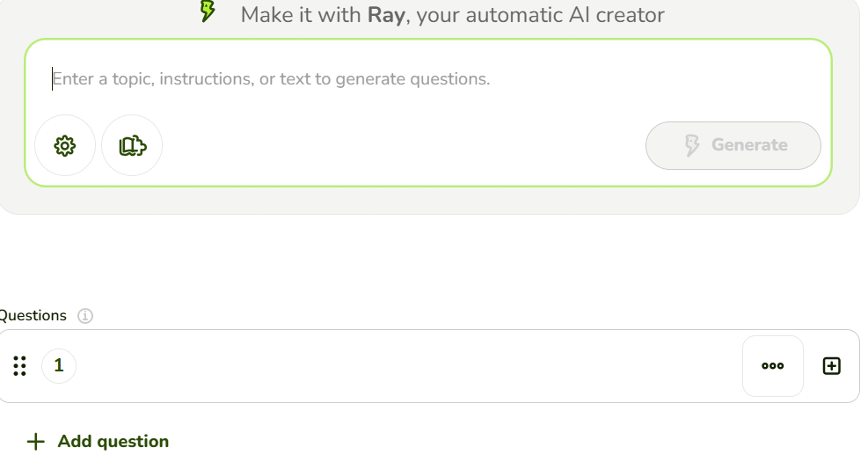Open the three-dot options menu for question 1

coord(772,366)
